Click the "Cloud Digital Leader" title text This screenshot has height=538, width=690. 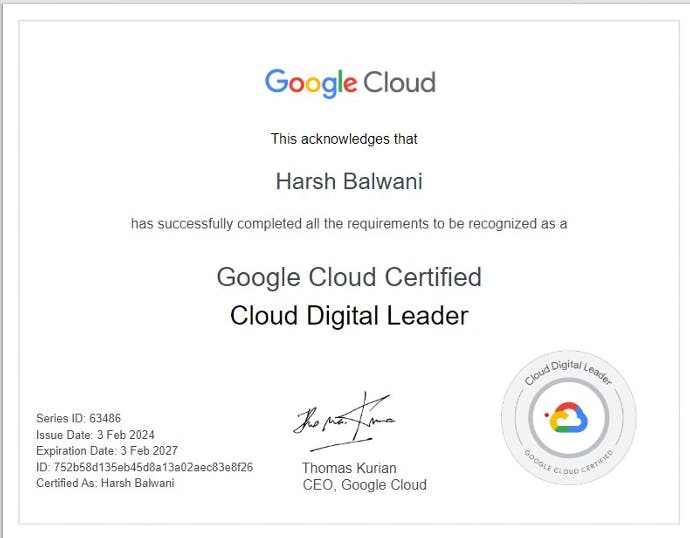349,316
